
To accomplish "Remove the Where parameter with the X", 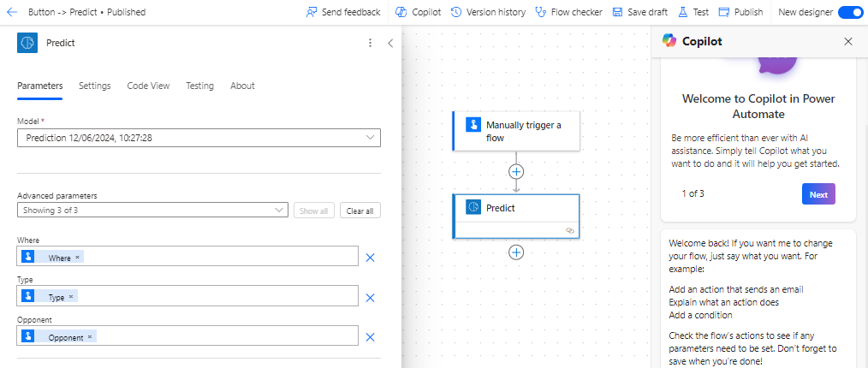I will click(x=371, y=258).
